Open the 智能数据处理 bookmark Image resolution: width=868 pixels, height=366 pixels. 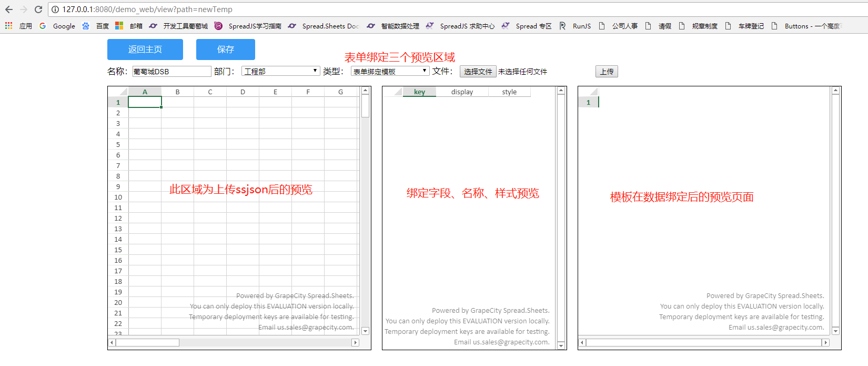point(393,26)
